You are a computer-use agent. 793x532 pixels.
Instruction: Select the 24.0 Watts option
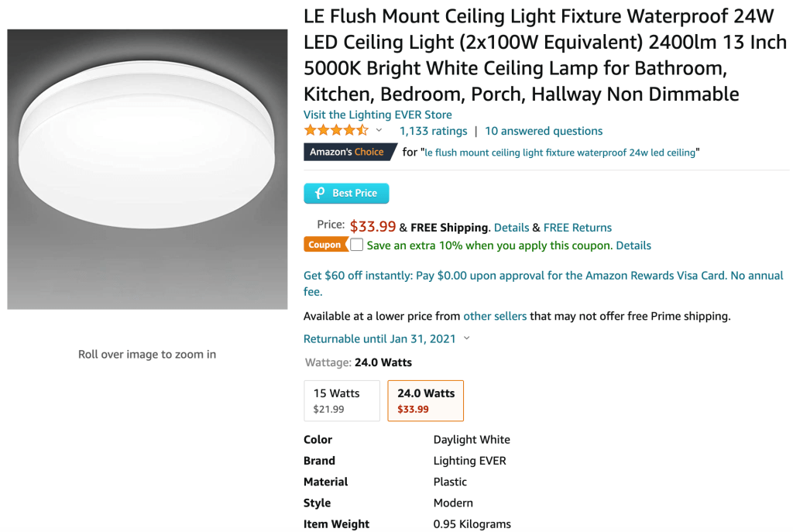[x=425, y=400]
